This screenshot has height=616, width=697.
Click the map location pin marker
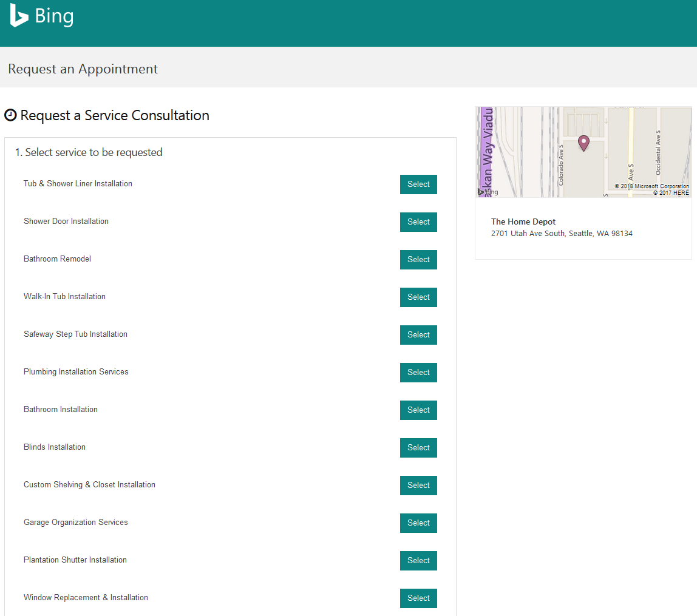click(583, 143)
